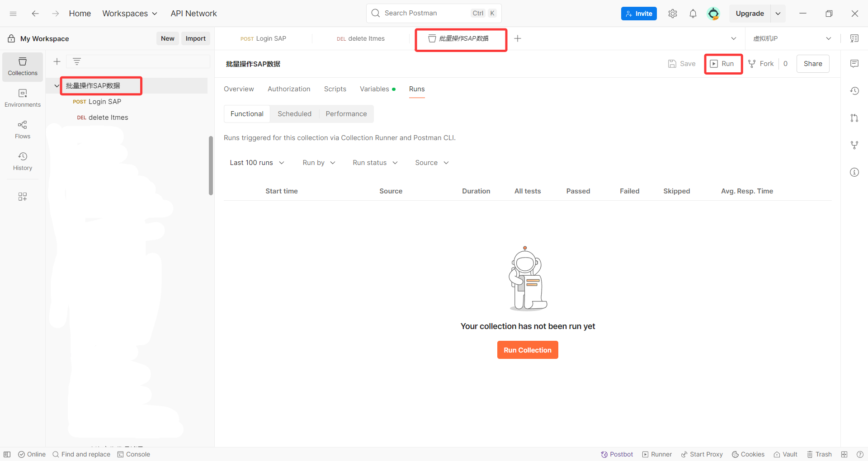Open Flows in the sidebar
The height and width of the screenshot is (461, 868).
pyautogui.click(x=23, y=130)
